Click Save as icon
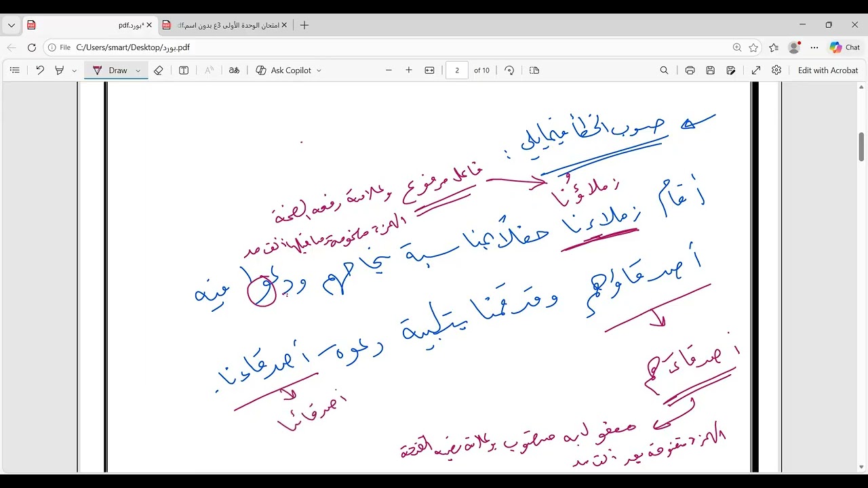Viewport: 868px width, 488px height. (731, 70)
